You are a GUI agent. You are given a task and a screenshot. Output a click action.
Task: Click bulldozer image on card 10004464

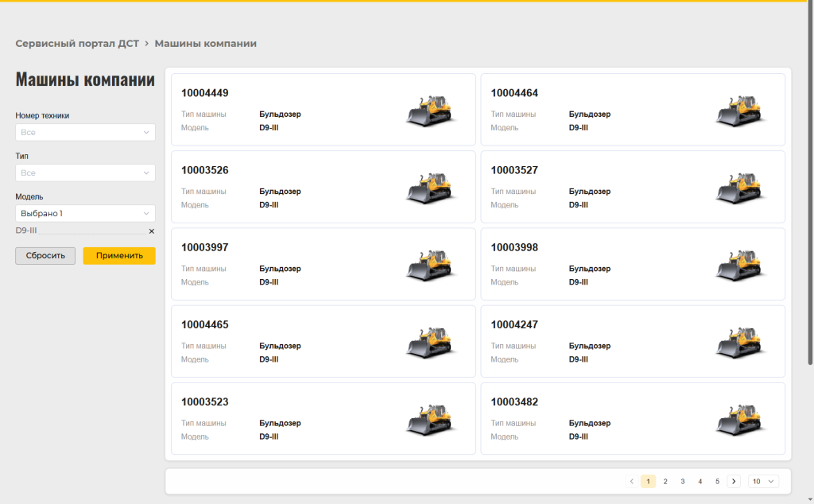(x=740, y=110)
